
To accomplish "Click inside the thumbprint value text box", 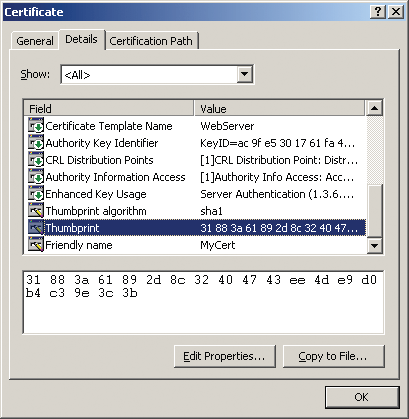I will (x=203, y=302).
